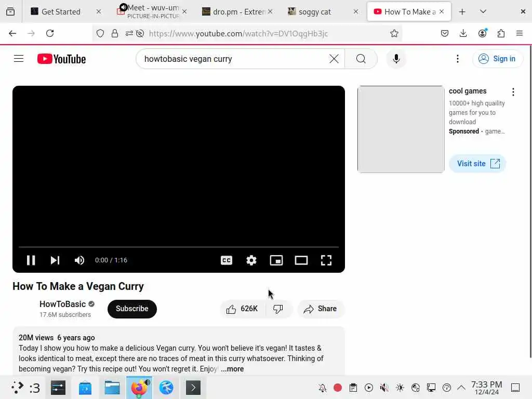The height and width of the screenshot is (399, 532).
Task: Open the HowToBasic channel name link
Action: [62, 304]
